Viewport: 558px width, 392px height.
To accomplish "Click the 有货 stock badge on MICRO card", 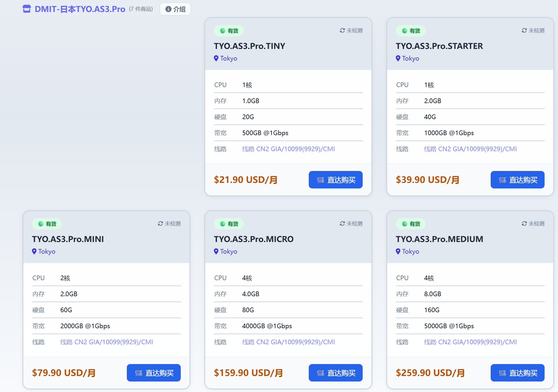I will point(229,224).
